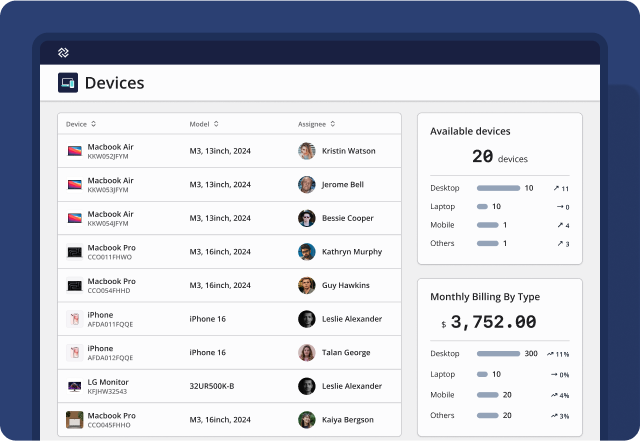Click the Devices page icon
Viewport: 640px width, 441px height.
click(x=68, y=83)
